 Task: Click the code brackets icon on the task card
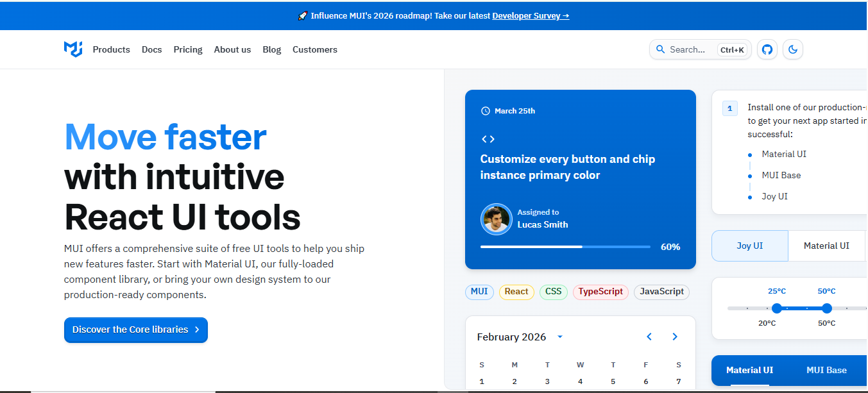(488, 138)
